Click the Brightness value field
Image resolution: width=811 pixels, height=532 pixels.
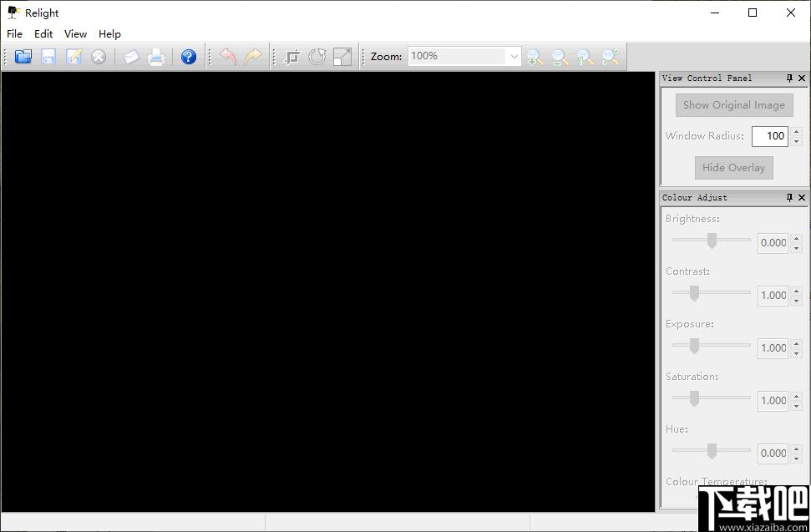(x=773, y=243)
